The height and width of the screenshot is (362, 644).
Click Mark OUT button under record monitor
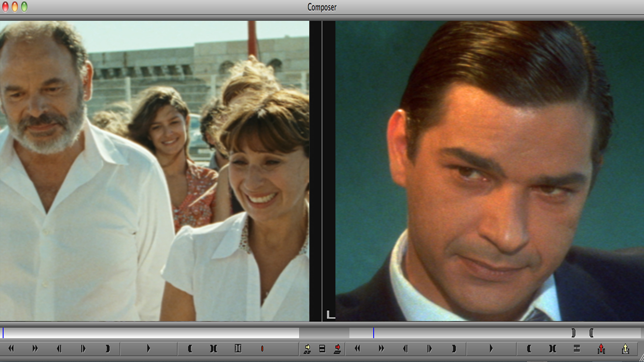click(454, 348)
